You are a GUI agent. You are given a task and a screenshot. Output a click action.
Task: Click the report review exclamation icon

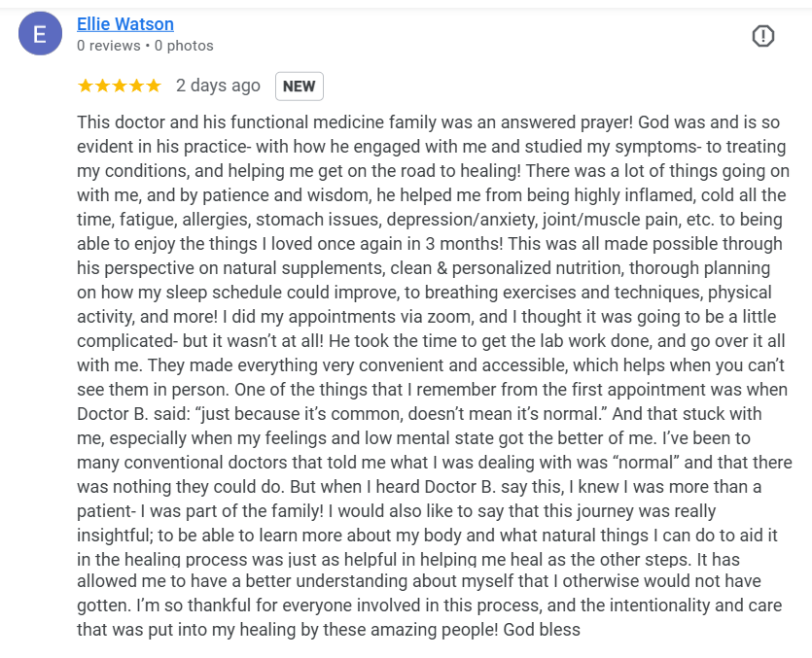763,36
